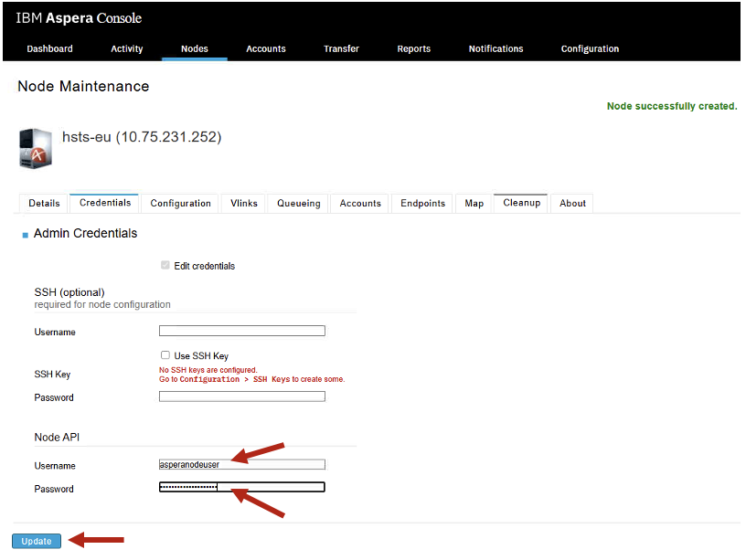Focus the SSH Username input field

pos(242,331)
